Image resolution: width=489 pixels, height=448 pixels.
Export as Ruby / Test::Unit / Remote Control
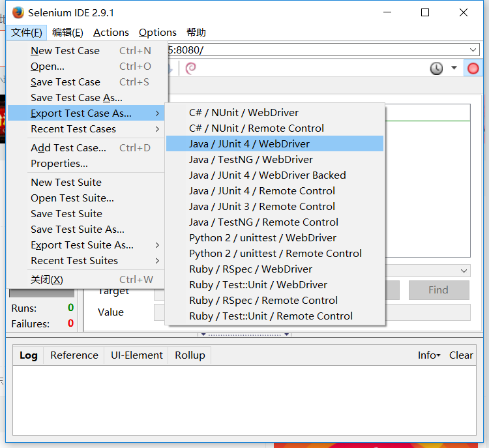(x=274, y=316)
